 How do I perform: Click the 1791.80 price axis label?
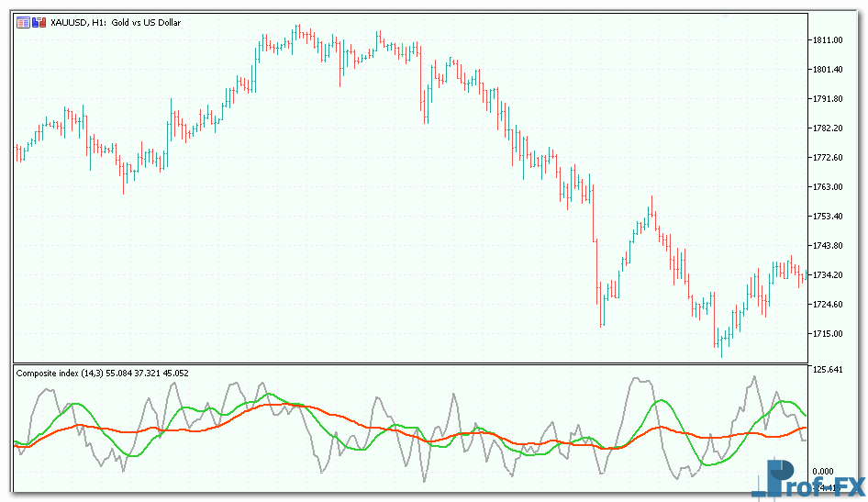tap(827, 99)
